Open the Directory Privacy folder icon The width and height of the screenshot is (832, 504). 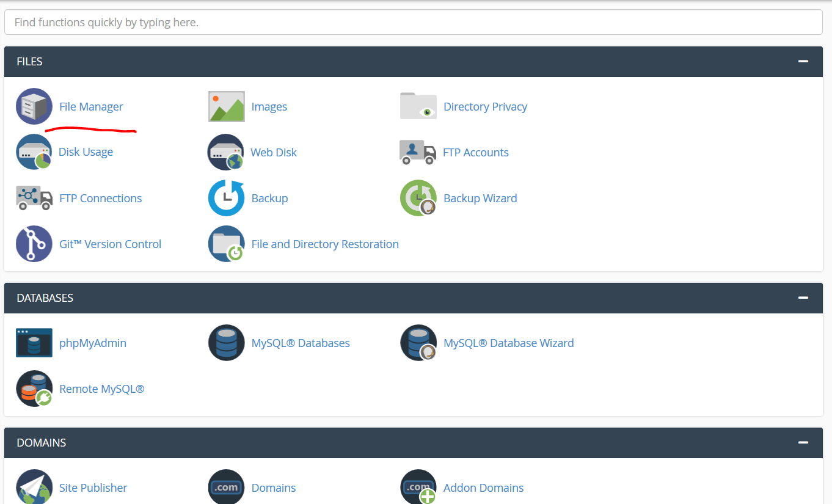coord(418,106)
